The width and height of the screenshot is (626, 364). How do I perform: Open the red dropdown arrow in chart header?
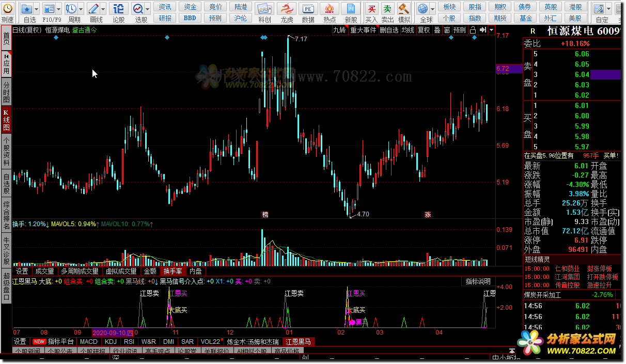pyautogui.click(x=491, y=30)
